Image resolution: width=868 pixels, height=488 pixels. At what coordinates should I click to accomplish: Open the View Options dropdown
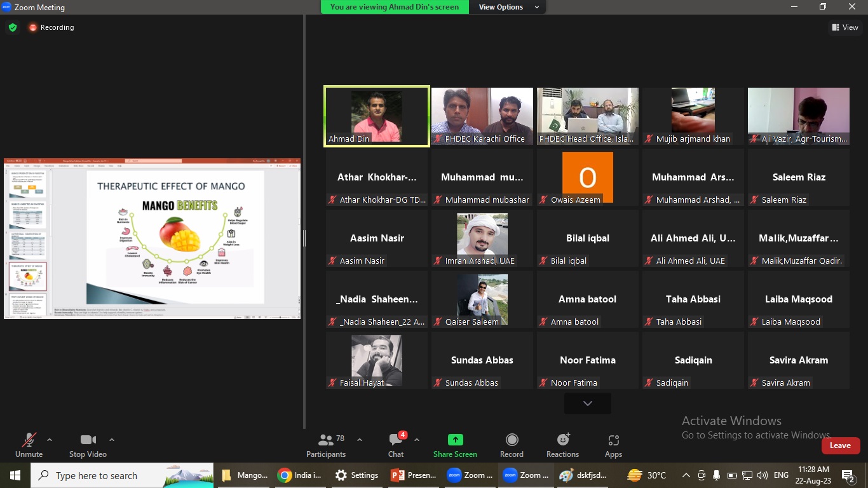(x=508, y=7)
